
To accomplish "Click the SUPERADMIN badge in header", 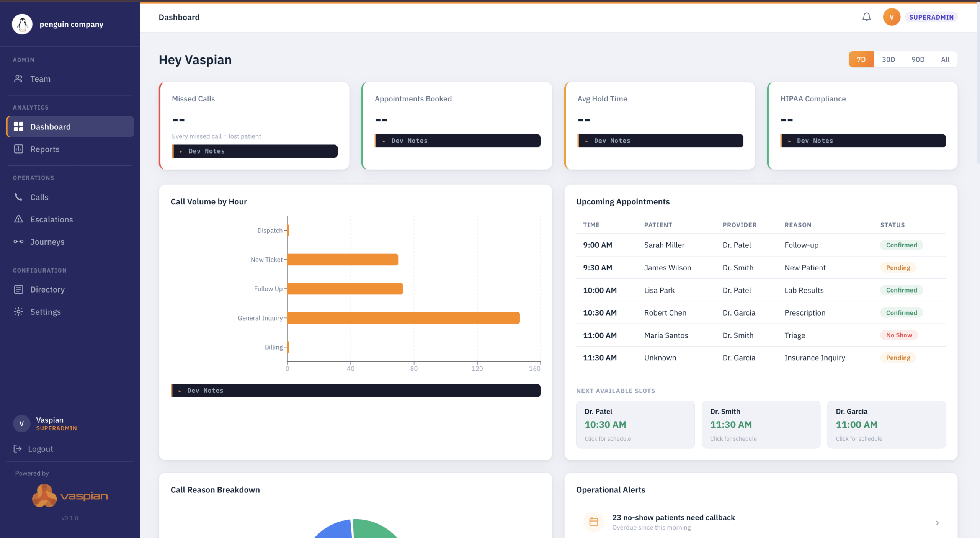I will coord(931,17).
